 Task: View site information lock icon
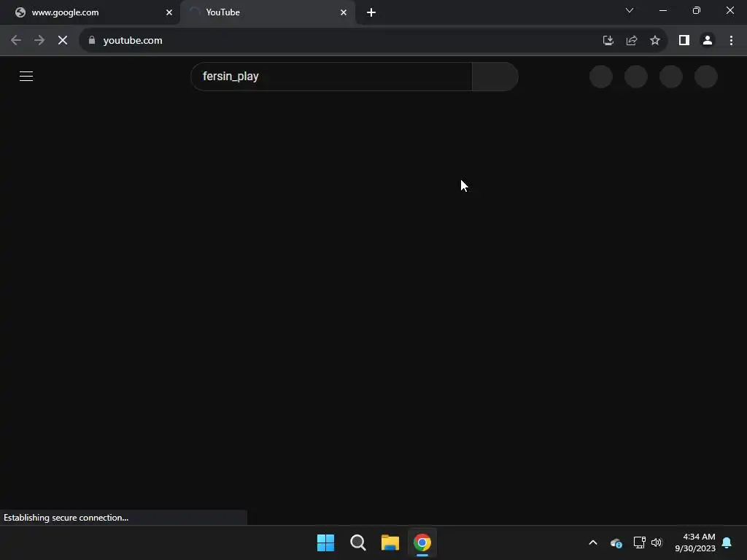click(x=92, y=41)
